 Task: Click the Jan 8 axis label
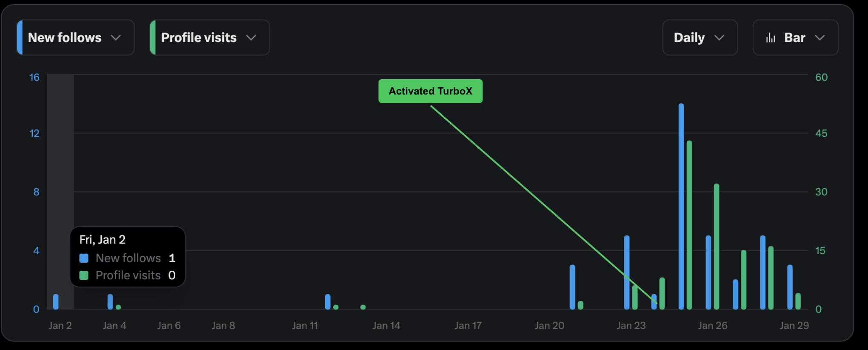223,326
